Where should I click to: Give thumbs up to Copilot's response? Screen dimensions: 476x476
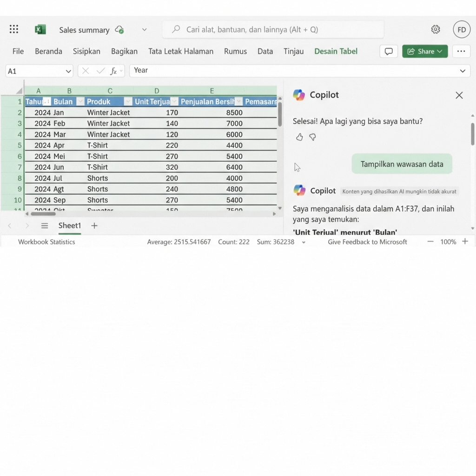click(x=299, y=137)
